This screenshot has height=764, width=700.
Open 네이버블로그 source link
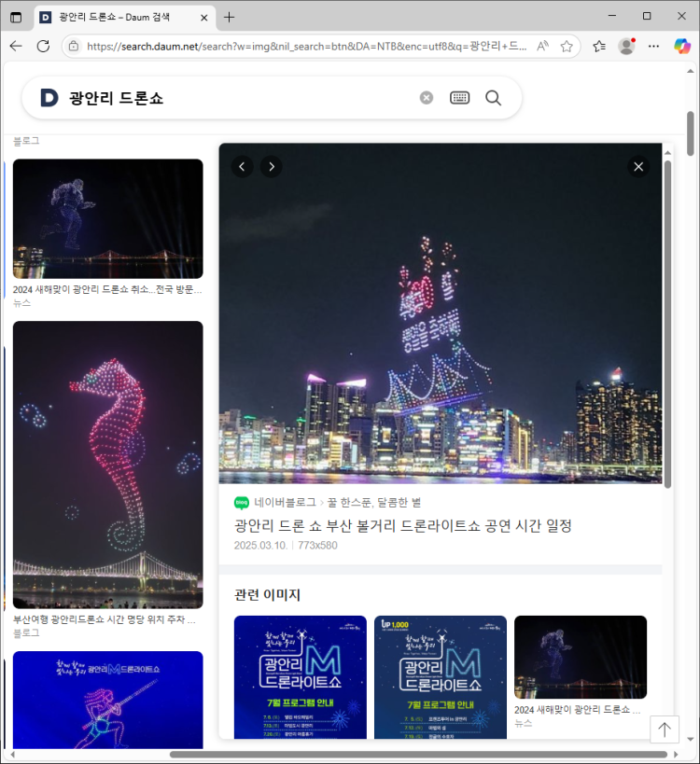click(x=285, y=503)
